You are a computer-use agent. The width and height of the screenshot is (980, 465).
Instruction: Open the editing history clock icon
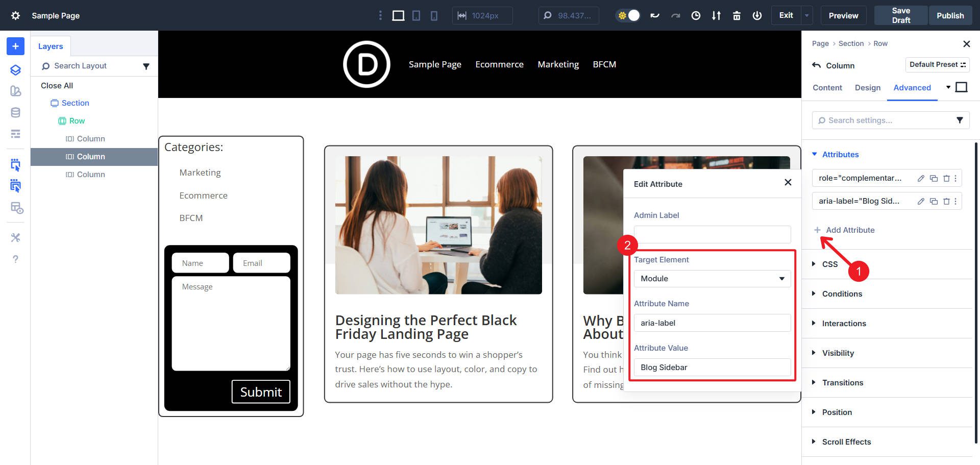coord(695,15)
